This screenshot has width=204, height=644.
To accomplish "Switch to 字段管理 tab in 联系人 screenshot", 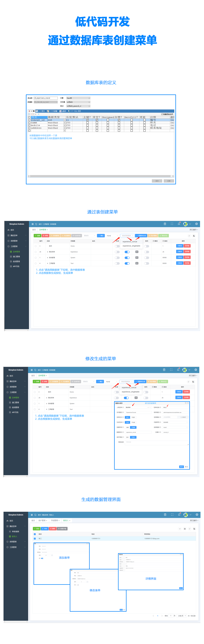I will (x=55, y=520).
